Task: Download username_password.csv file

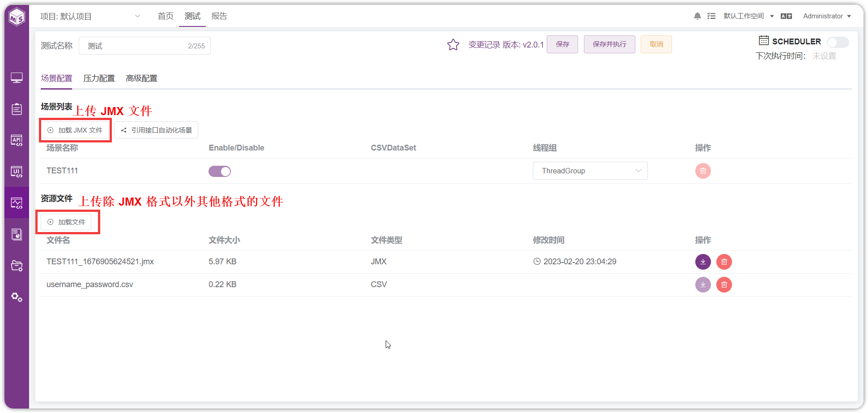Action: 703,284
